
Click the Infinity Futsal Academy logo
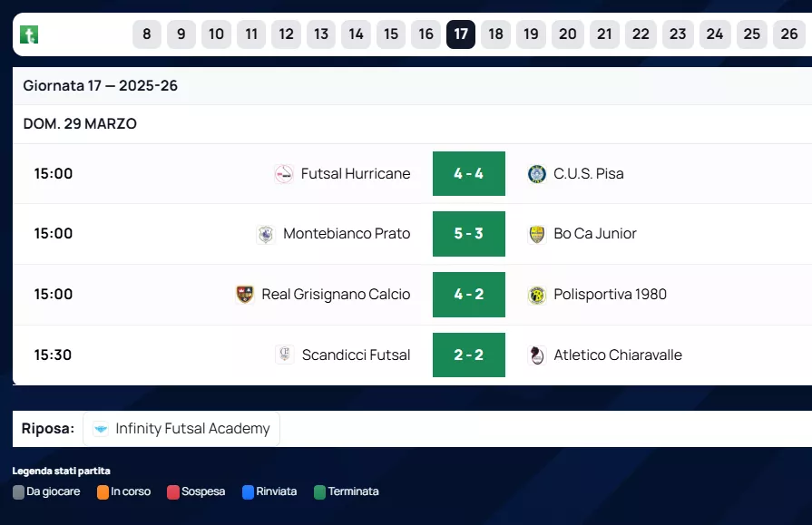click(x=101, y=429)
